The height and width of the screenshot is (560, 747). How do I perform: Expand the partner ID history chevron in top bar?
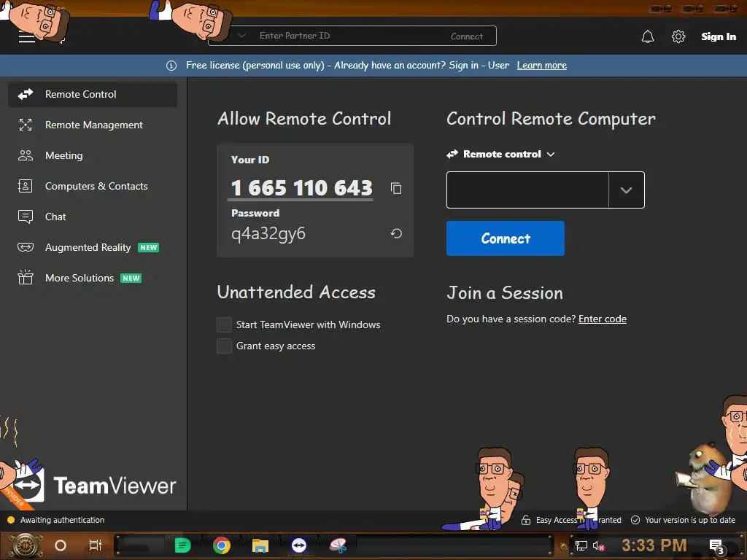242,36
